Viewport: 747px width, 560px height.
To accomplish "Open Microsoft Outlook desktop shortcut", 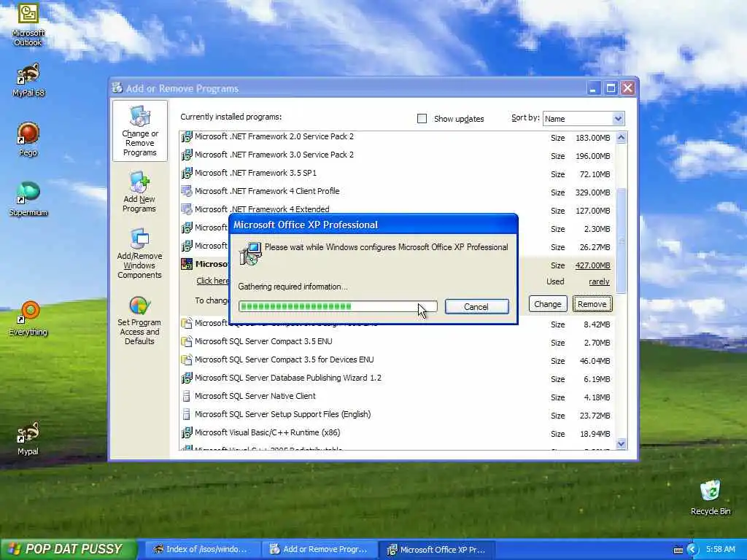I will 28,24.
